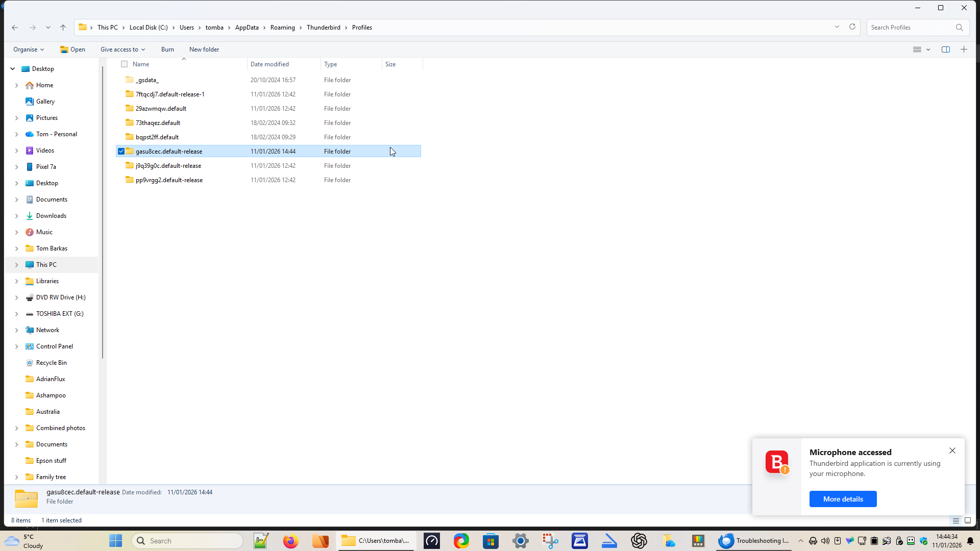Open Firefox from the taskbar

pos(290,541)
